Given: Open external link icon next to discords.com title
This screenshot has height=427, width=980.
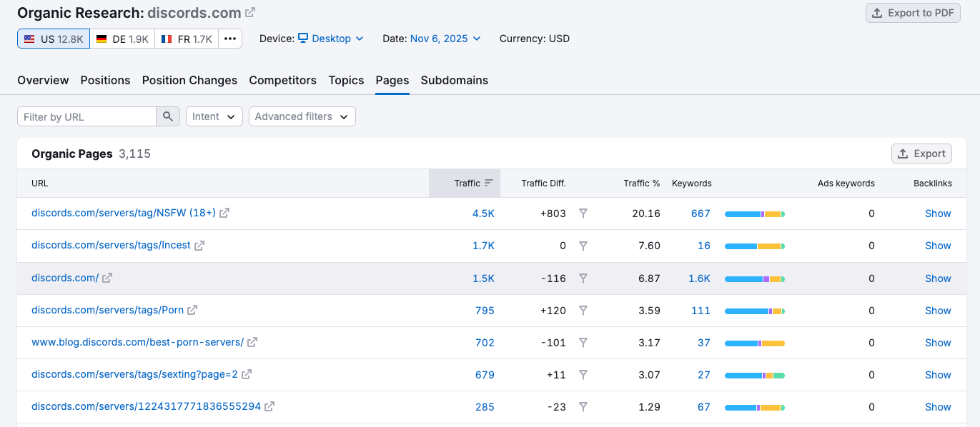Looking at the screenshot, I should coord(250,13).
